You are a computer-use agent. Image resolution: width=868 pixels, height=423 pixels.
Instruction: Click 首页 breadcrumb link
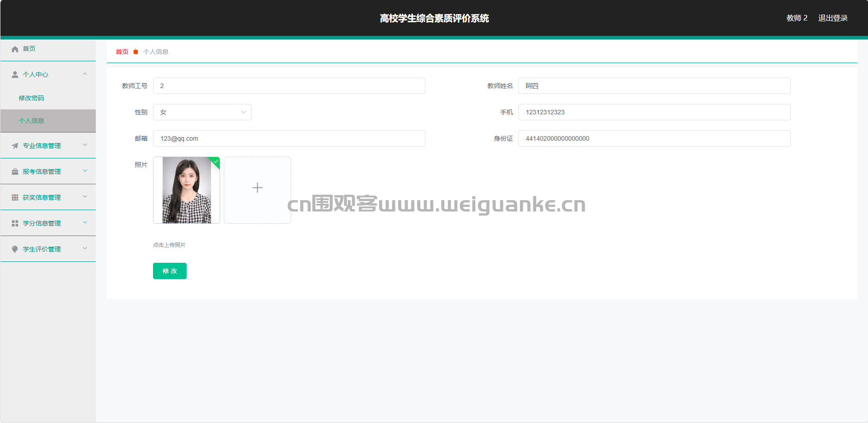click(x=122, y=52)
